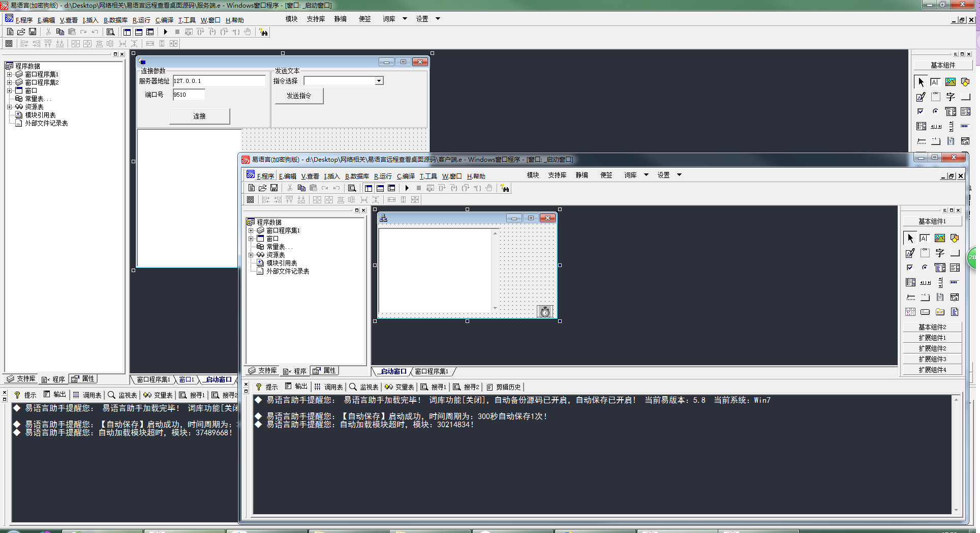Screen dimensions: 980x533
Task: Select the progress bar component in the client component box
Action: (955, 282)
